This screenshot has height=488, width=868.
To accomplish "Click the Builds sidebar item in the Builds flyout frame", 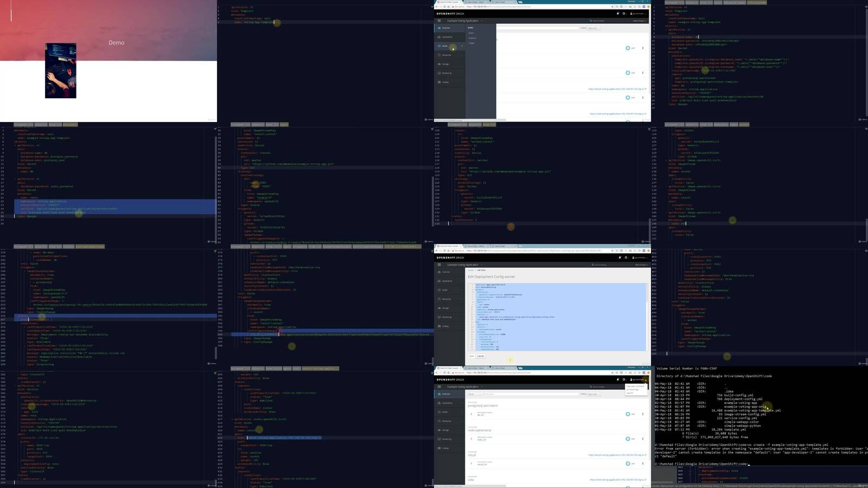I will click(449, 46).
